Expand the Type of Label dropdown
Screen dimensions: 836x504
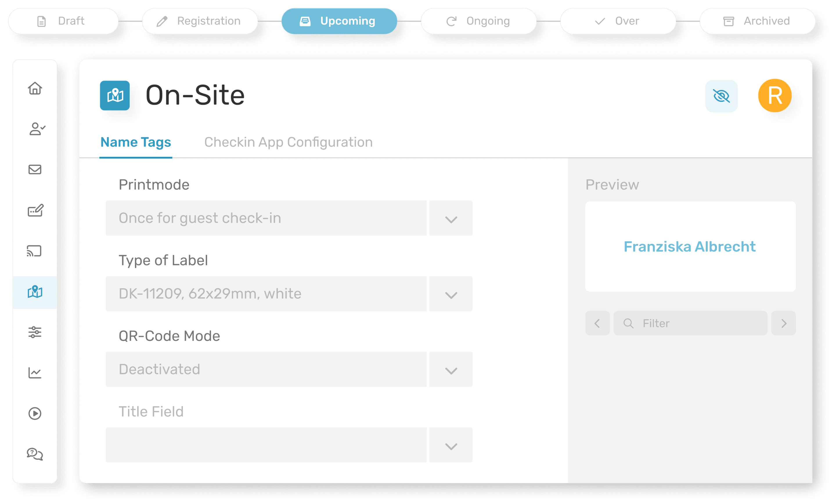pyautogui.click(x=451, y=294)
